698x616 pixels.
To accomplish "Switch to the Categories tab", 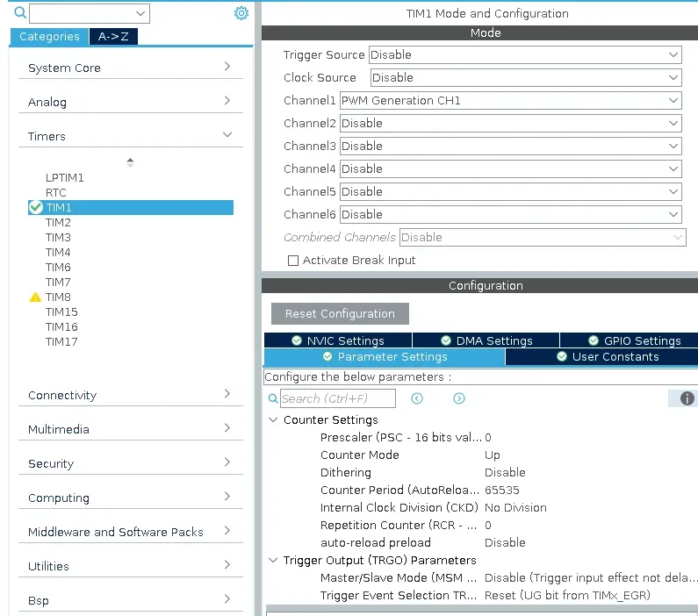I will (x=49, y=37).
